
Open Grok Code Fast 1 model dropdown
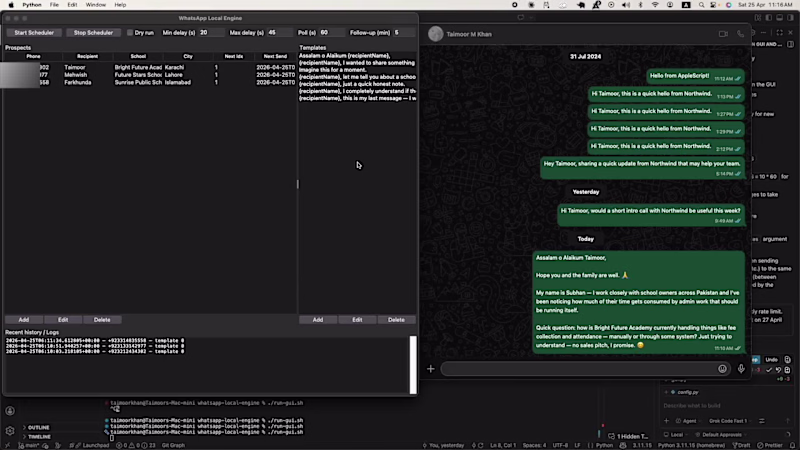(730, 421)
